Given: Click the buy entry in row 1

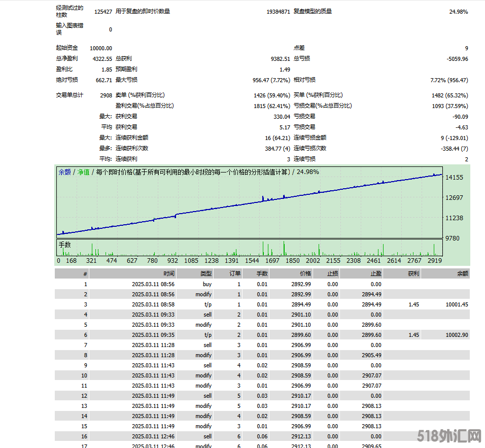Looking at the screenshot, I should [x=207, y=284].
